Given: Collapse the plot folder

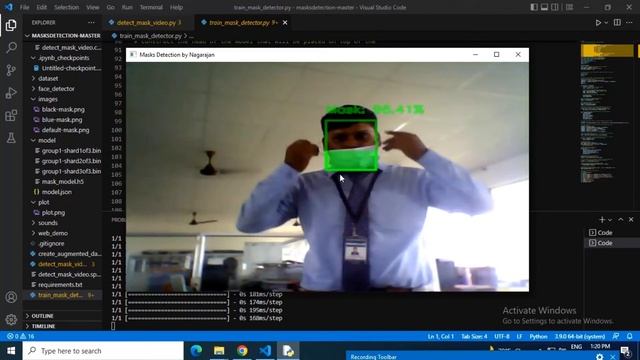Looking at the screenshot, I should (x=62, y=202).
